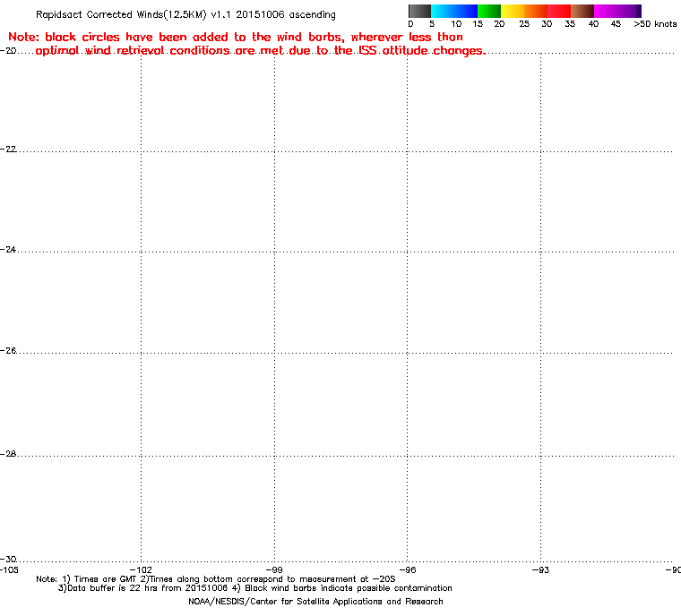Viewport: 681px width, 616px height.
Task: Click the -102 longitude axis label
Action: click(x=142, y=570)
